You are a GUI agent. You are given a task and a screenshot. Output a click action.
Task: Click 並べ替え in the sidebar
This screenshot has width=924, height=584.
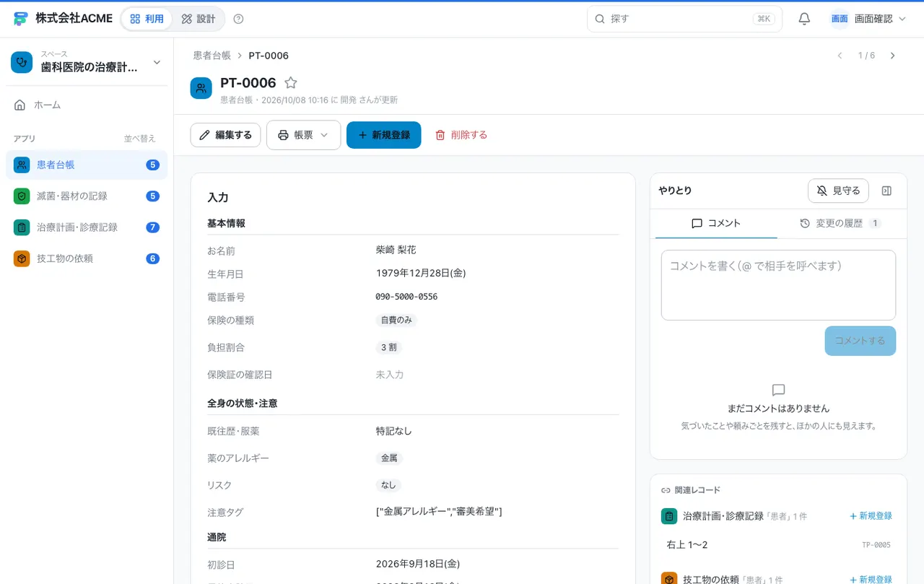pos(139,139)
